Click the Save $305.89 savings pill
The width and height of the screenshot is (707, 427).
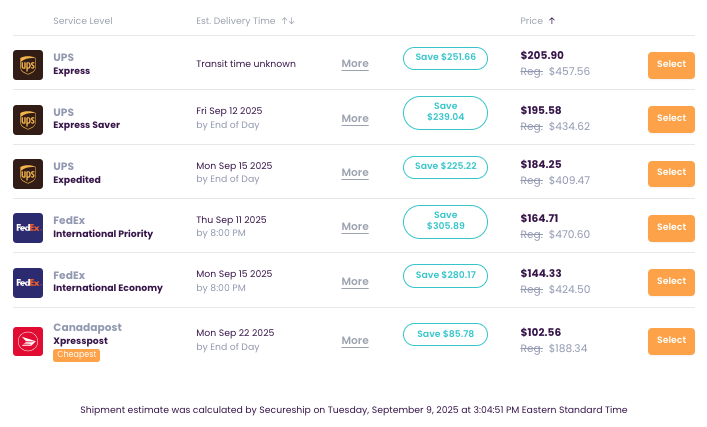click(445, 220)
